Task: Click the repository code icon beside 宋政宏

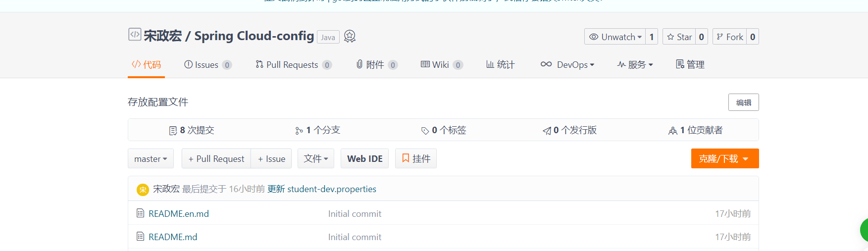Action: click(x=135, y=34)
